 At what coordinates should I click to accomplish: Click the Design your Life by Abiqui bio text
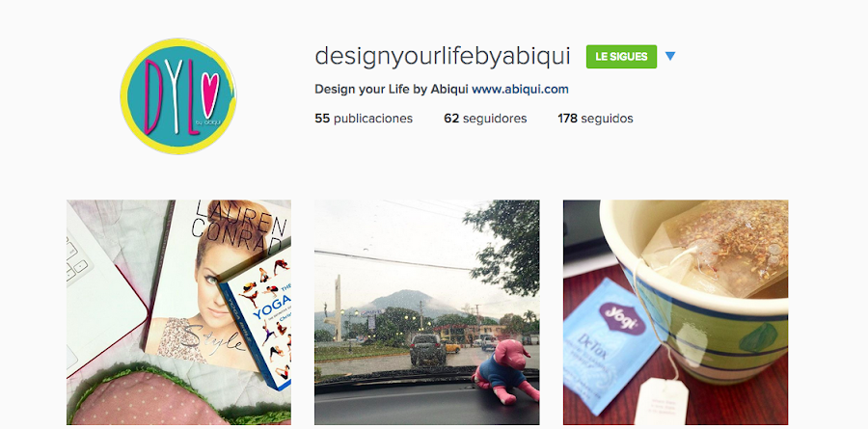[x=392, y=89]
